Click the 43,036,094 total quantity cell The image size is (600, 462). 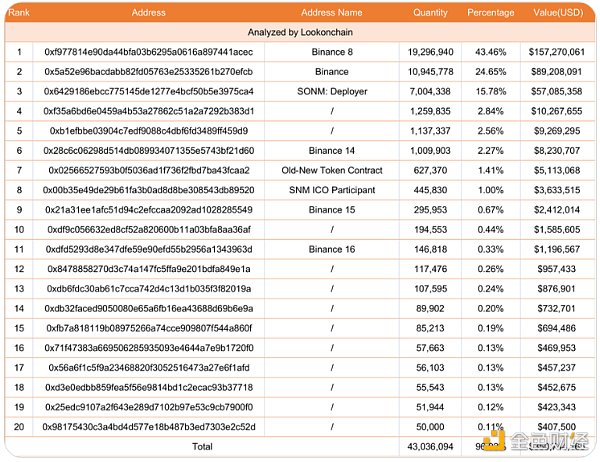click(x=430, y=446)
